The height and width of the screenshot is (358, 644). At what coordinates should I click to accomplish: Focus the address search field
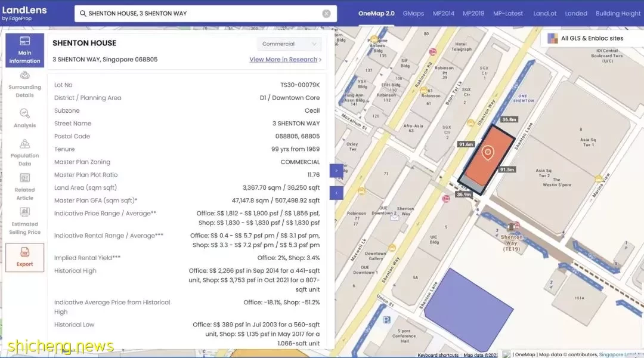[x=205, y=14]
